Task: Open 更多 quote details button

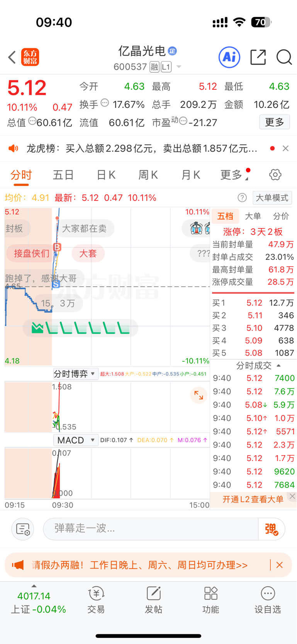Action: (x=275, y=122)
